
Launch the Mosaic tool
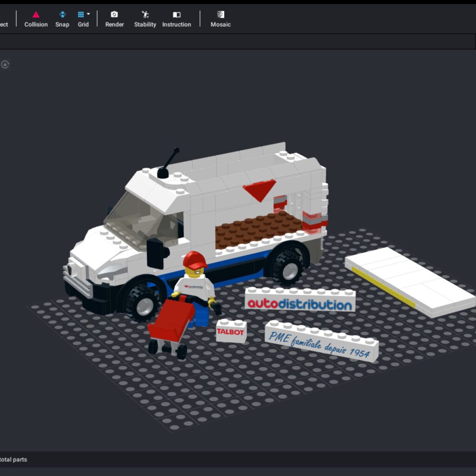(220, 19)
